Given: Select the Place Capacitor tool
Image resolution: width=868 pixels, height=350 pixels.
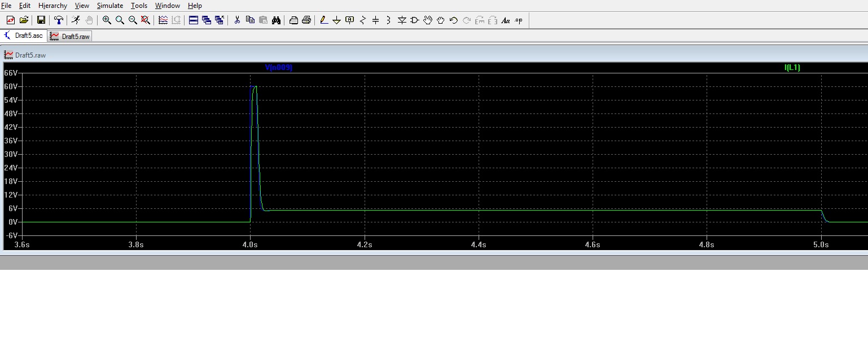Looking at the screenshot, I should tap(376, 20).
